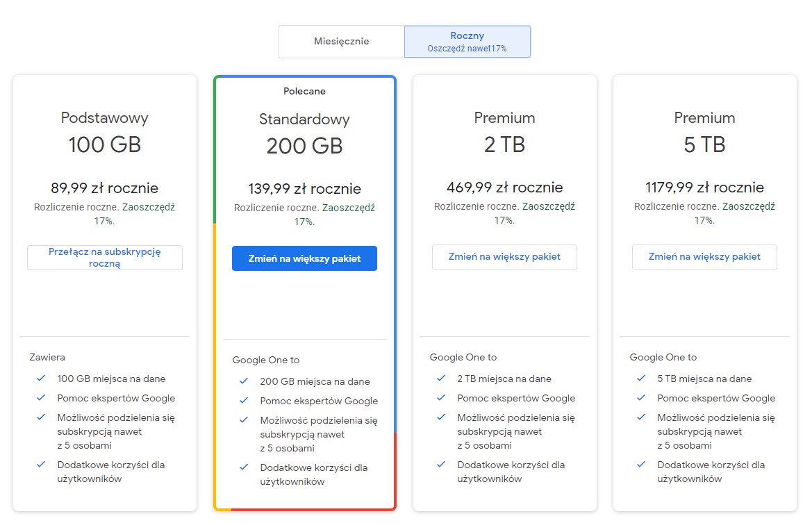Click the 'Dodatkowe korzyści' checkmark in 5 TB plan
The image size is (812, 523).
coord(641,465)
